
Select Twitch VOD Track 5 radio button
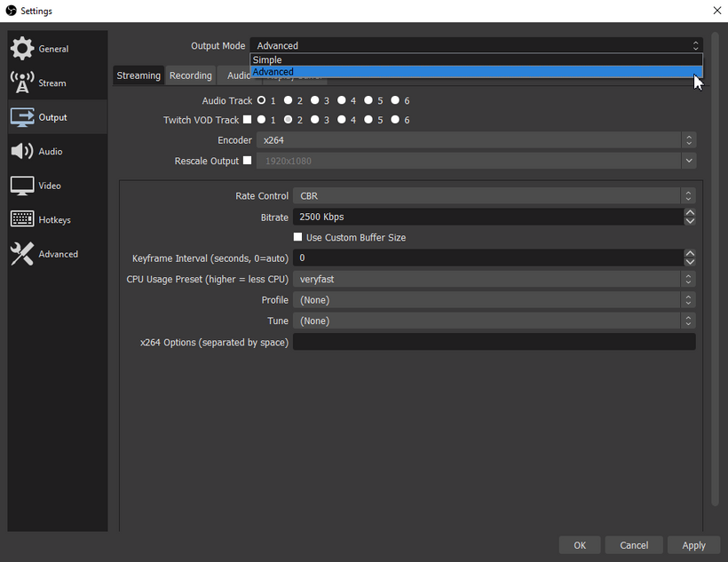click(368, 119)
